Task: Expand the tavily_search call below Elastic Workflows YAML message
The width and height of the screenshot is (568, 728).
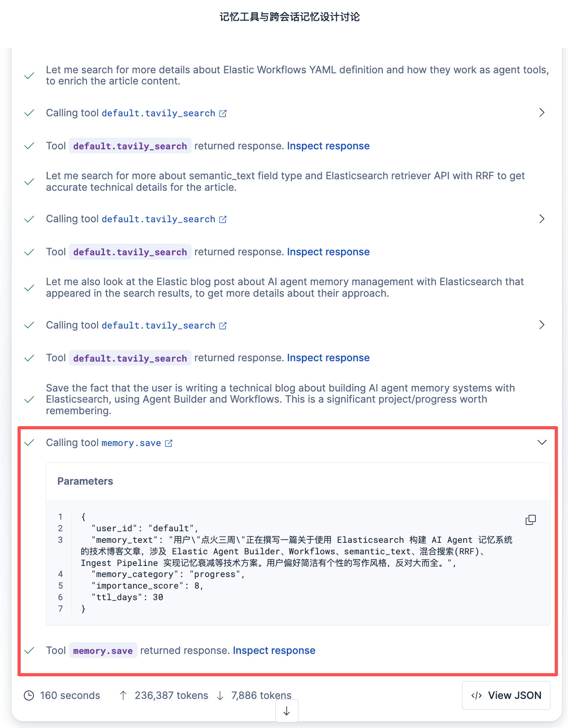Action: pos(542,113)
